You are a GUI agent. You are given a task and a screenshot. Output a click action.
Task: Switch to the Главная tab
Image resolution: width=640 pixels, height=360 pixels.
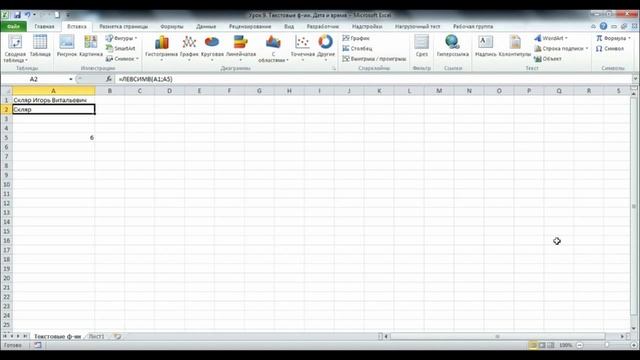[44, 26]
